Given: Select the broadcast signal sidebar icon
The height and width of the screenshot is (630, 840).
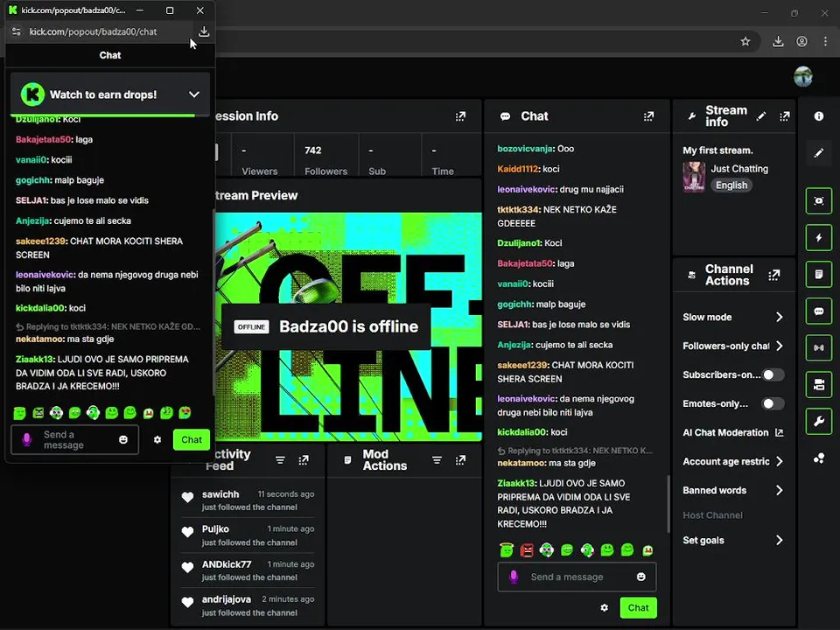Looking at the screenshot, I should (819, 347).
